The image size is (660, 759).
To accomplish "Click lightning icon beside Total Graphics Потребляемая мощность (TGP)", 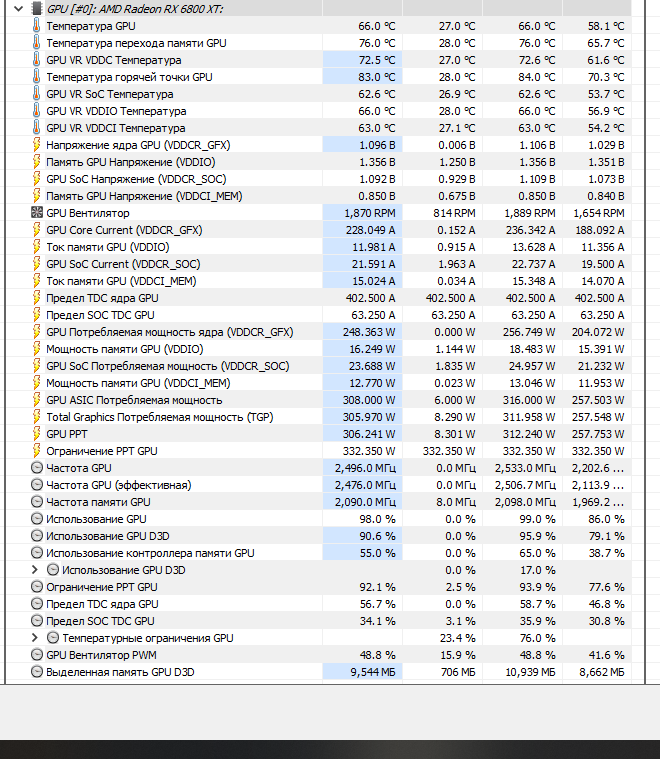I will point(36,417).
